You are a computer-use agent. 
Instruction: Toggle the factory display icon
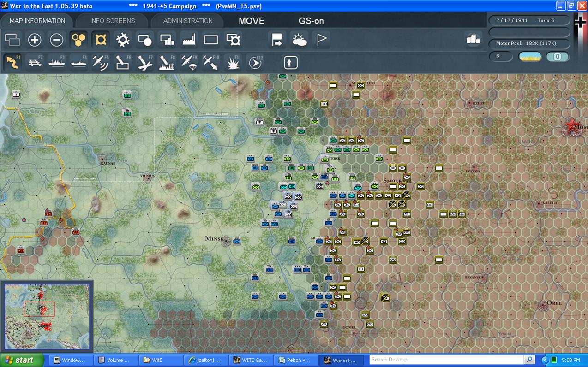point(189,40)
